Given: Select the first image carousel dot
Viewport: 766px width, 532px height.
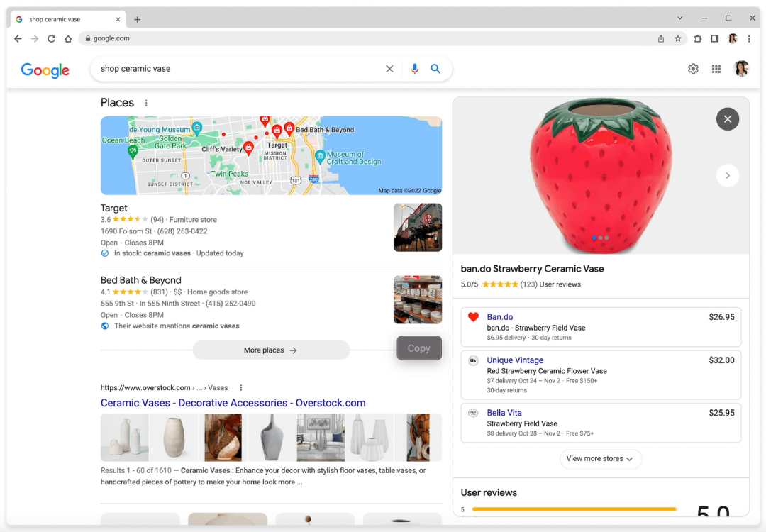Looking at the screenshot, I should [x=594, y=238].
